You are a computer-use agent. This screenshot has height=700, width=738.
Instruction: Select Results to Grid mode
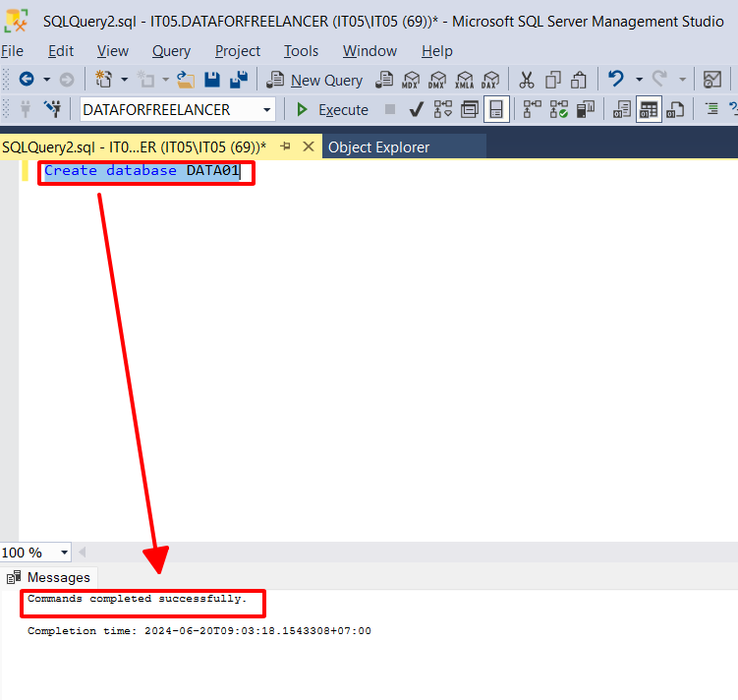[649, 109]
